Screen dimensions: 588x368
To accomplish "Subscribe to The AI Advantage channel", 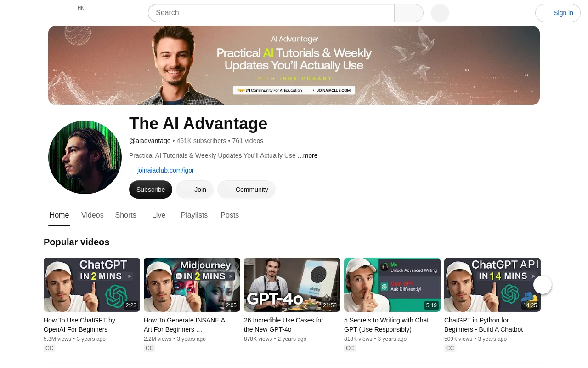I will [151, 190].
